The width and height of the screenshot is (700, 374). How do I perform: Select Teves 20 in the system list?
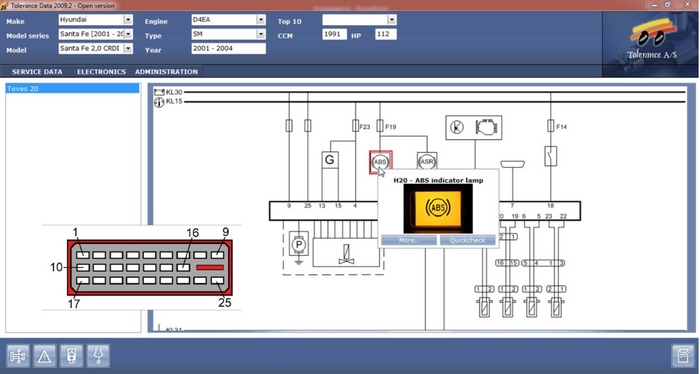click(72, 89)
